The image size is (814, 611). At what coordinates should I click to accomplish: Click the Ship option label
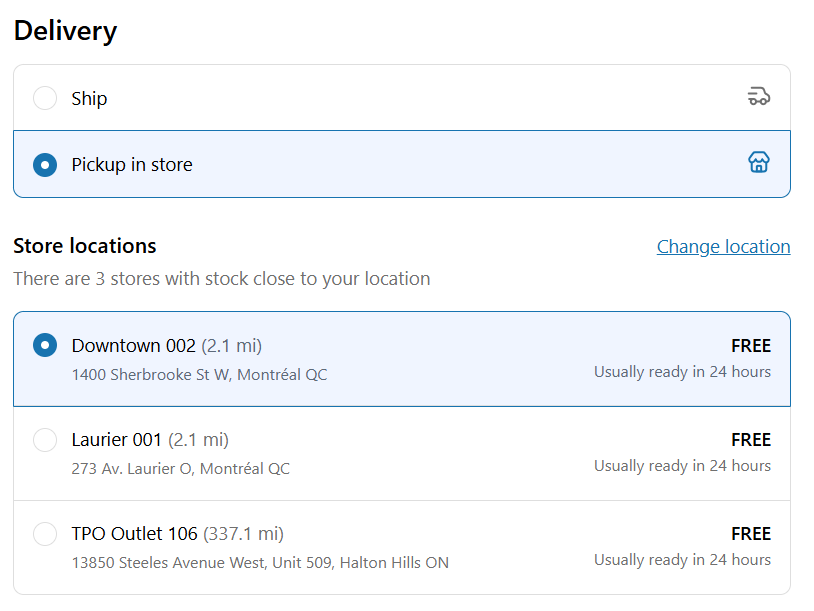89,99
